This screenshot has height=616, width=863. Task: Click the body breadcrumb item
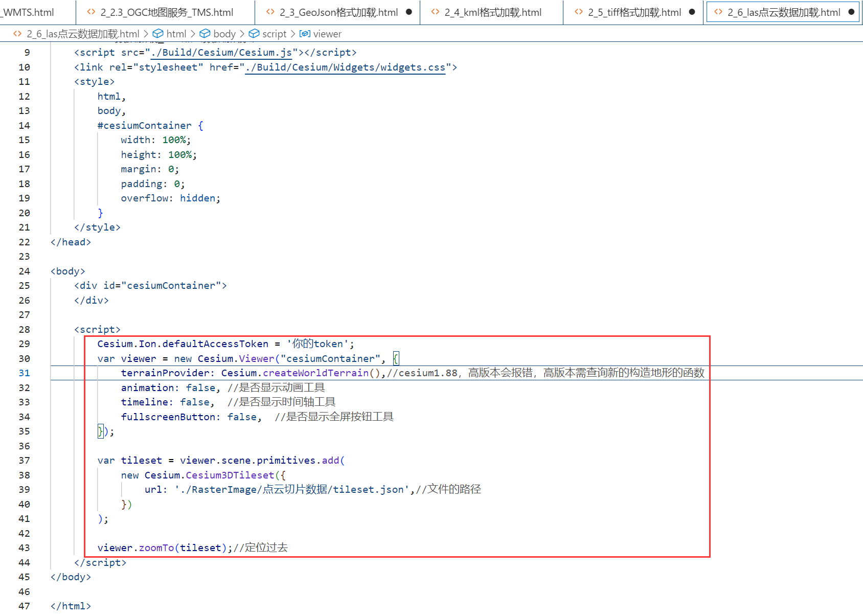[x=224, y=34]
